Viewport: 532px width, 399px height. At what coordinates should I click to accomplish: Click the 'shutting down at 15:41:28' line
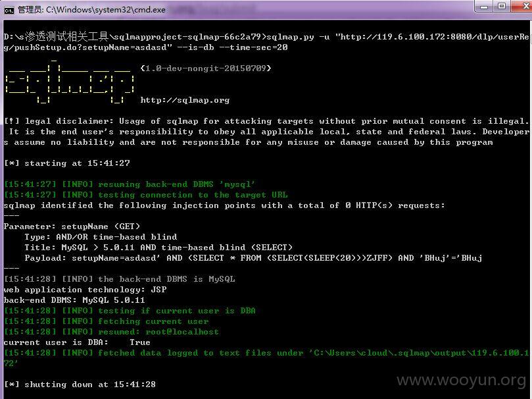point(80,385)
